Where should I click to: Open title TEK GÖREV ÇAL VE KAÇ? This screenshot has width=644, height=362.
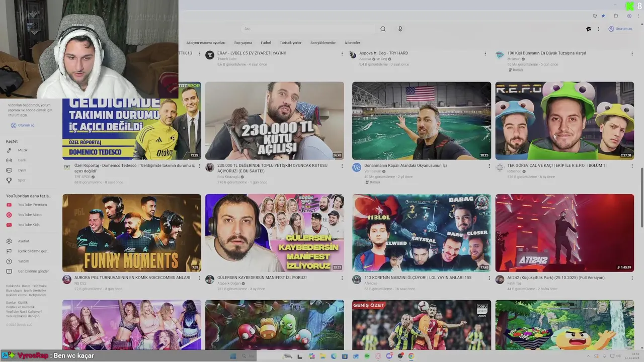tap(557, 165)
